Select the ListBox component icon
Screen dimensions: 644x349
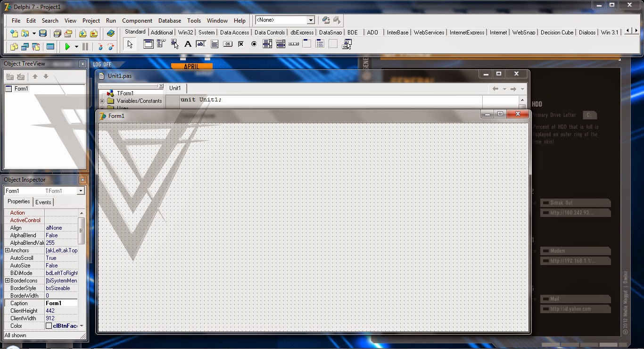coord(267,44)
